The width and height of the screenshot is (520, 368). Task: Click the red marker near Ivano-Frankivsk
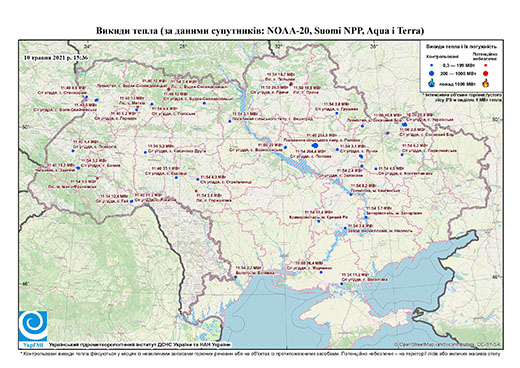click(x=97, y=178)
